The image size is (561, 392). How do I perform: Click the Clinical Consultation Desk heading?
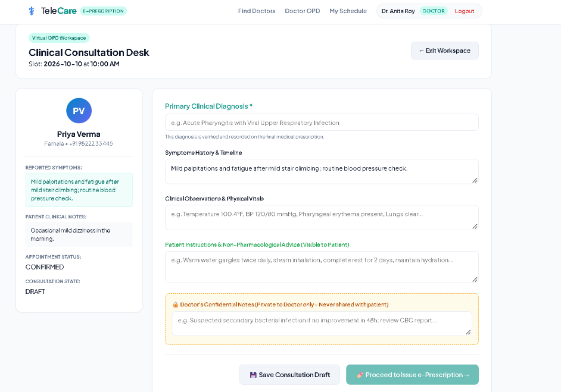[89, 52]
